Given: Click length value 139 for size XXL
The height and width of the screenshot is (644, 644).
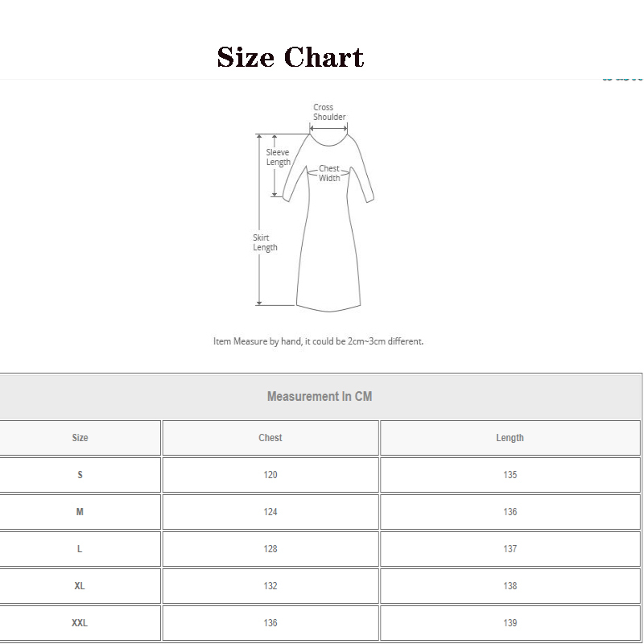Looking at the screenshot, I should tap(510, 623).
